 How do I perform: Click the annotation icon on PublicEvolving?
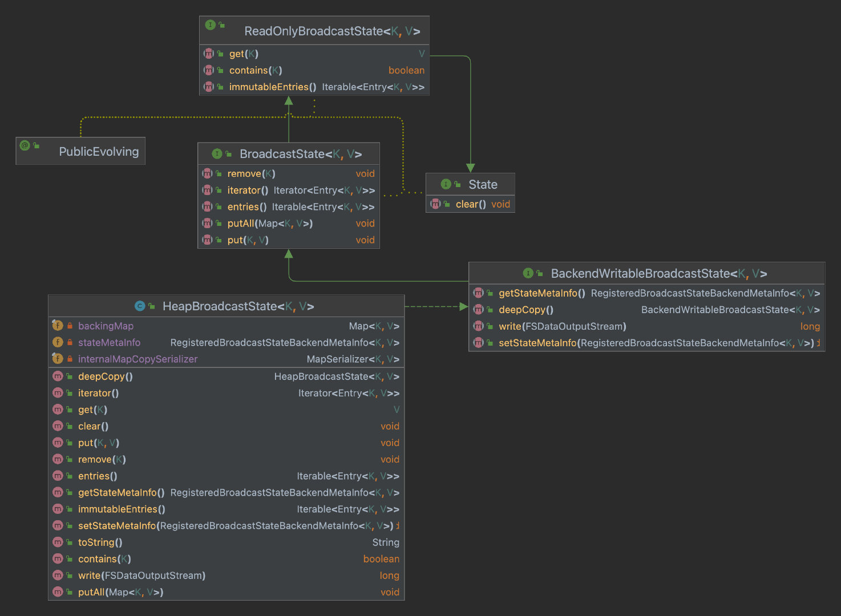pos(25,145)
